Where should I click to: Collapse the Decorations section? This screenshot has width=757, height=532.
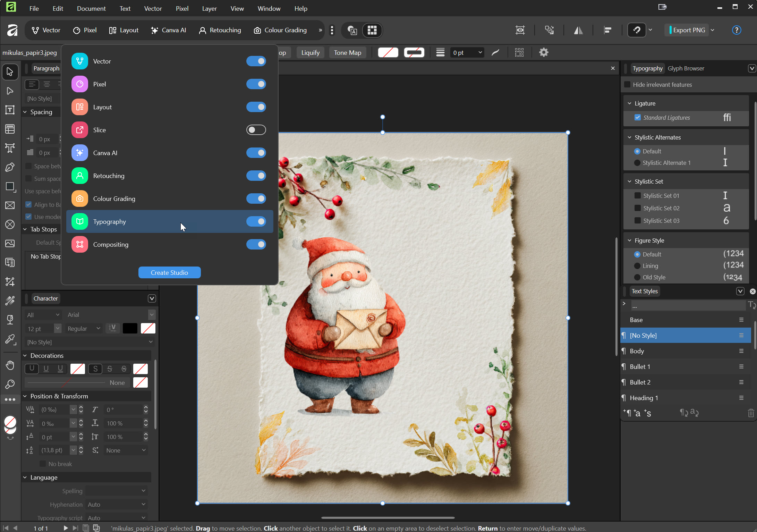pyautogui.click(x=25, y=356)
